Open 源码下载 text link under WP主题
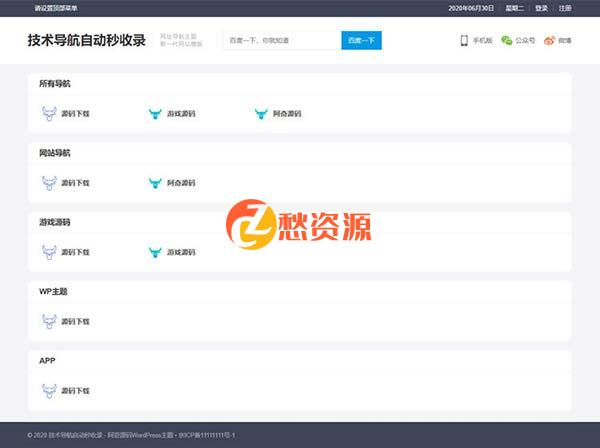Image resolution: width=600 pixels, height=448 pixels. [x=75, y=321]
